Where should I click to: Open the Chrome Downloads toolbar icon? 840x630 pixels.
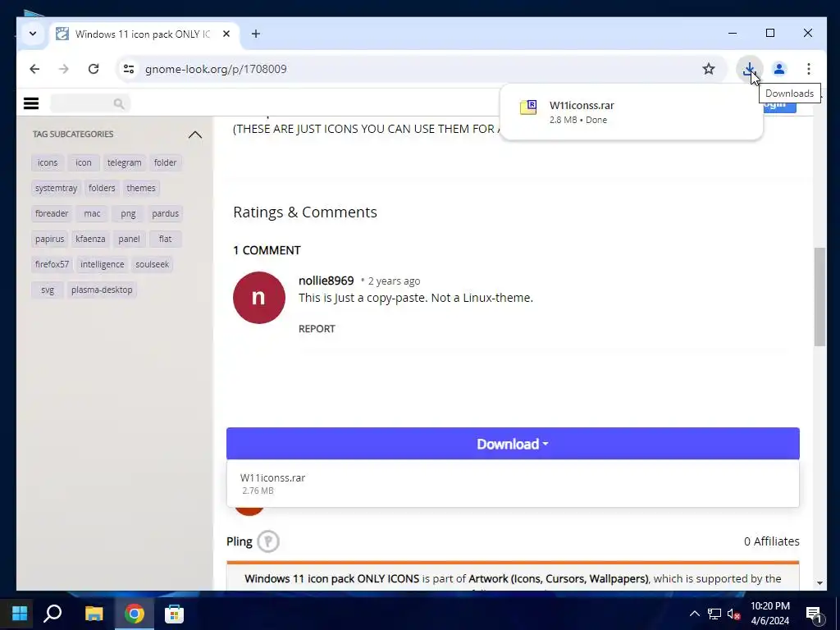pyautogui.click(x=749, y=69)
